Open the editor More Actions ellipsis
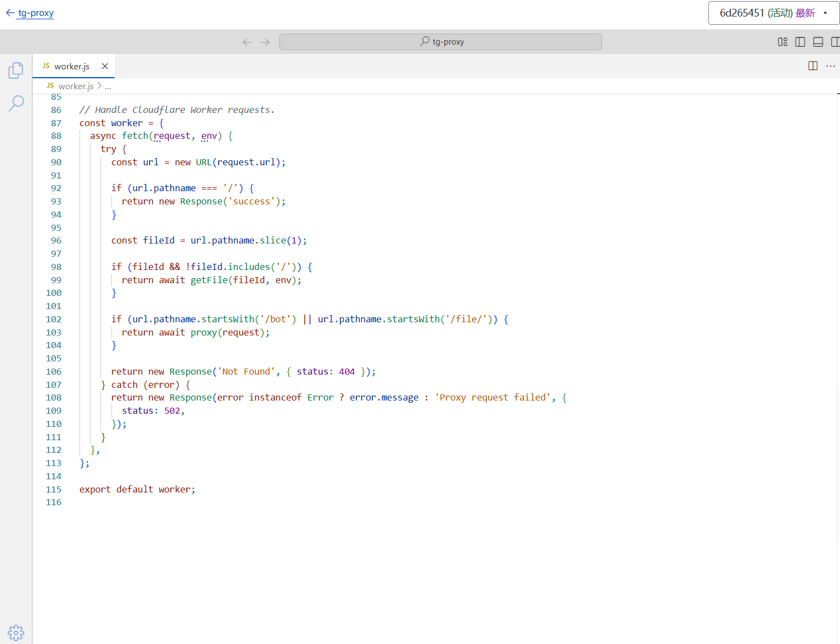 pyautogui.click(x=831, y=66)
